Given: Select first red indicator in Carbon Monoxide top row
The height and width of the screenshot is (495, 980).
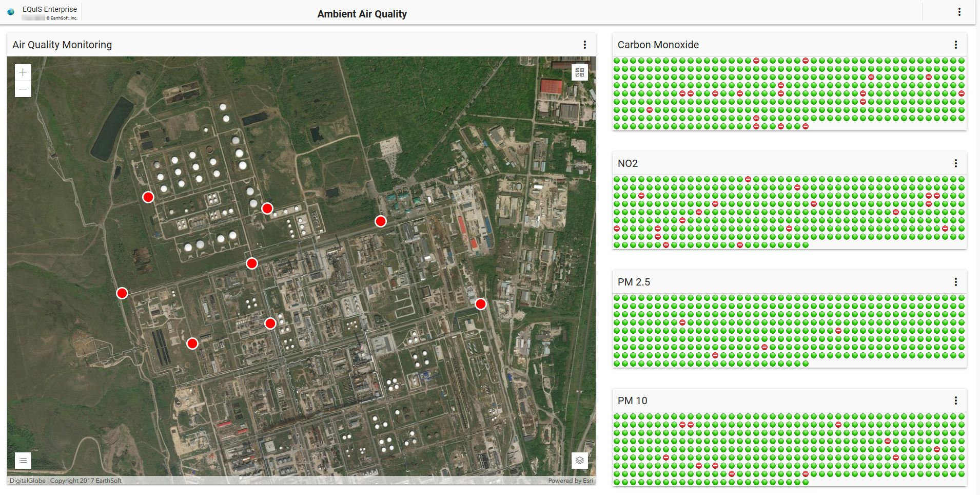Looking at the screenshot, I should click(756, 61).
